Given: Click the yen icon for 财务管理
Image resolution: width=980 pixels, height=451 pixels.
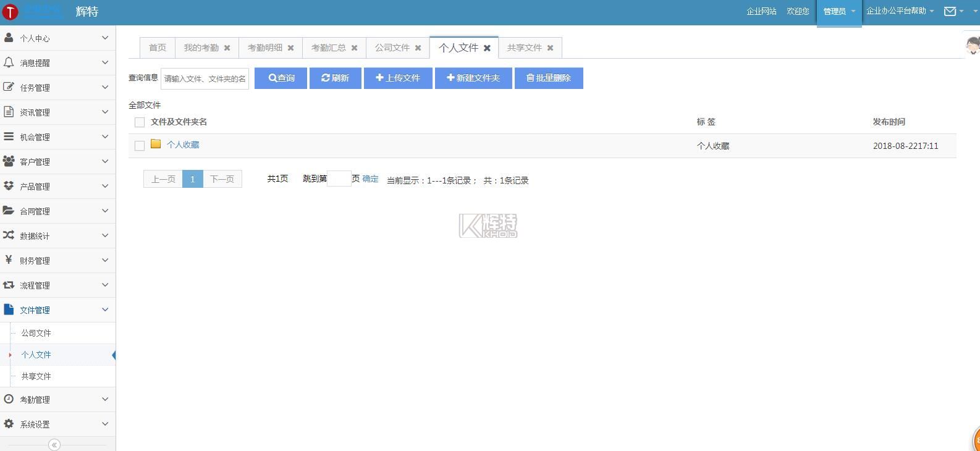Looking at the screenshot, I should click(9, 260).
